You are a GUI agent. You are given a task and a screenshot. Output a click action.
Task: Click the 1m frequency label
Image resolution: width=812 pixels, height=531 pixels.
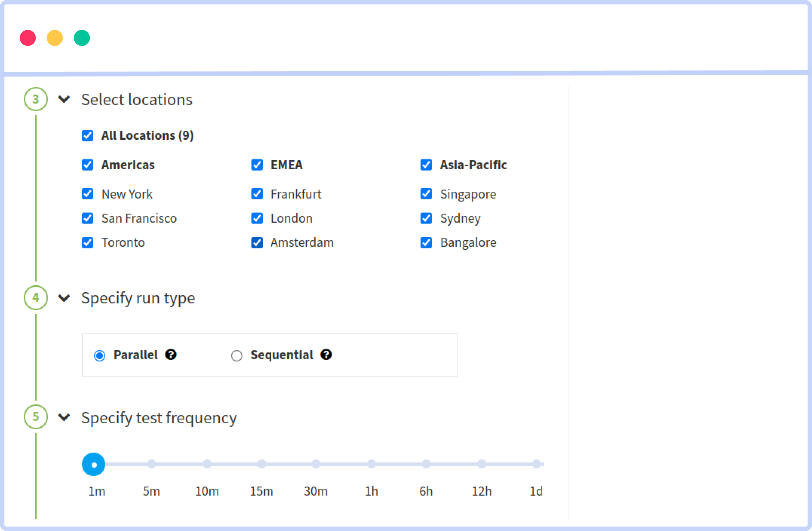pos(97,492)
